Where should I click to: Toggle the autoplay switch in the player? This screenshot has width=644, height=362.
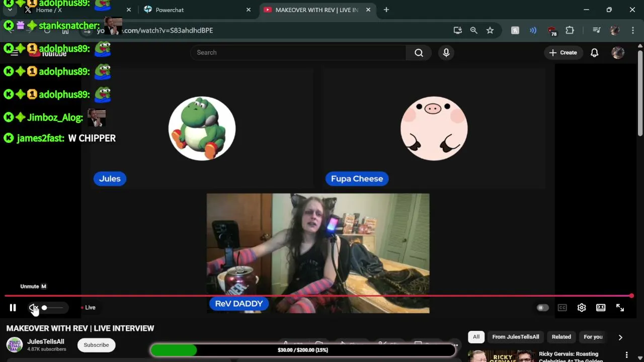(x=542, y=308)
